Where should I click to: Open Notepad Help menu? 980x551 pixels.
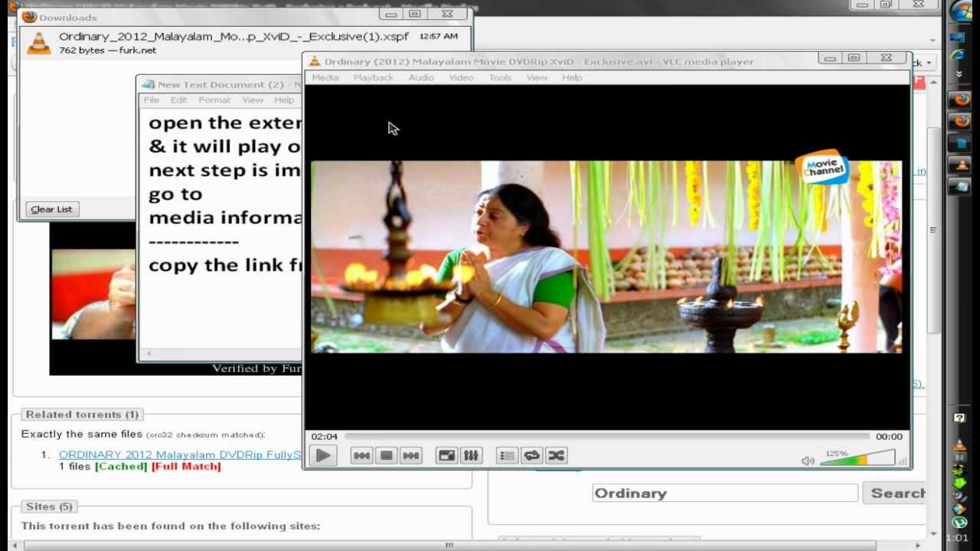coord(284,100)
